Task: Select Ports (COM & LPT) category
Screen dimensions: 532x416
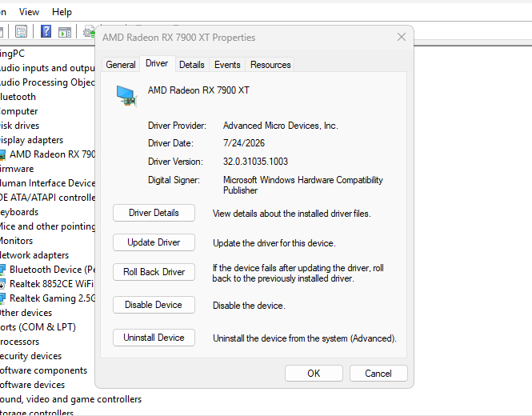Action: [x=38, y=327]
